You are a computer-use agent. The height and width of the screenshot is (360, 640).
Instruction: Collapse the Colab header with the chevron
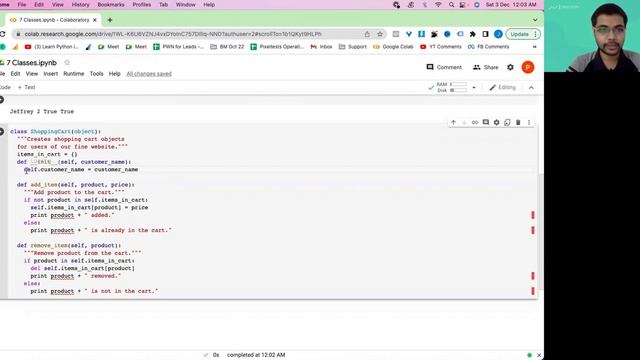[x=531, y=87]
